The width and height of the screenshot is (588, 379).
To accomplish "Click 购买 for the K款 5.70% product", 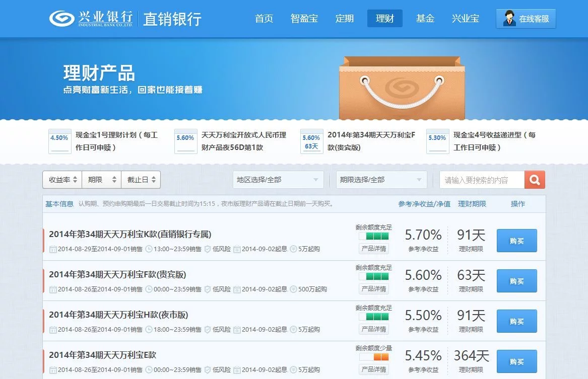I will [517, 241].
